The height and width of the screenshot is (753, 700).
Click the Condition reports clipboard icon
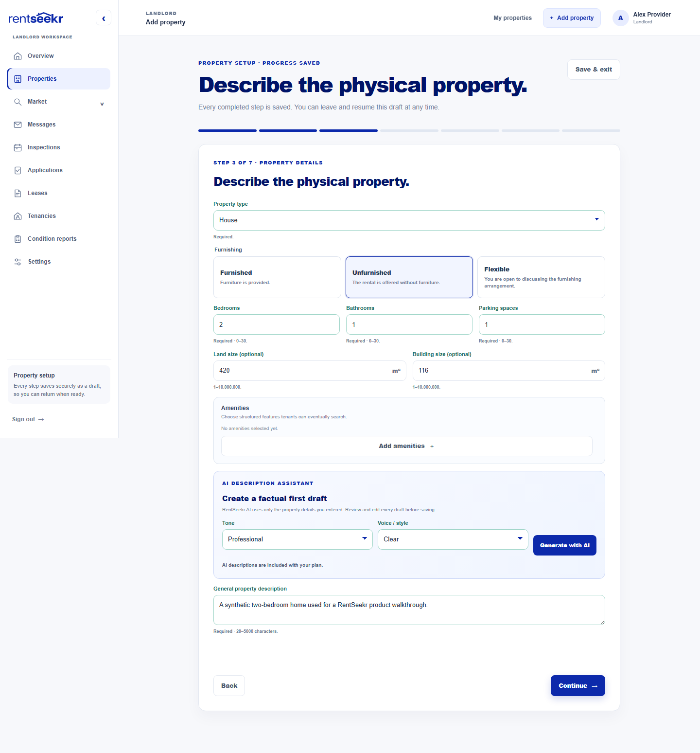18,239
